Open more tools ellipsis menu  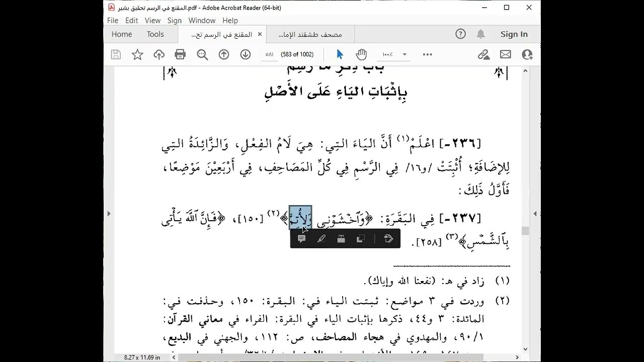click(428, 54)
